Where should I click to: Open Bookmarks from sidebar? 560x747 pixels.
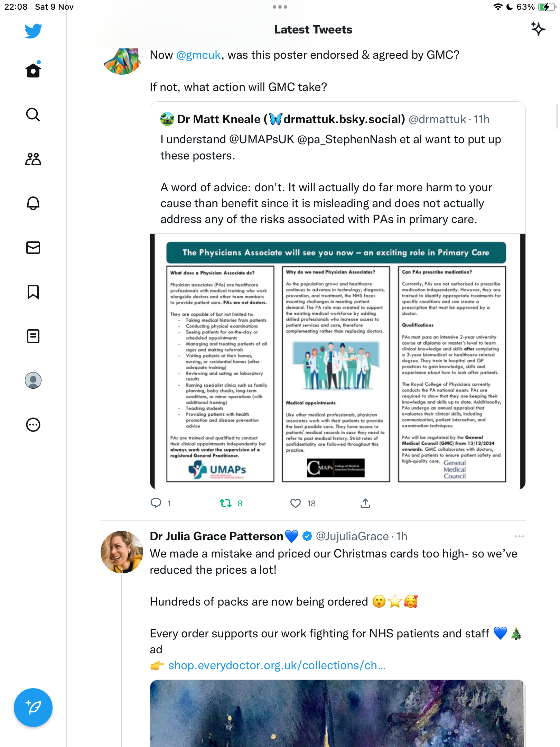pyautogui.click(x=33, y=292)
